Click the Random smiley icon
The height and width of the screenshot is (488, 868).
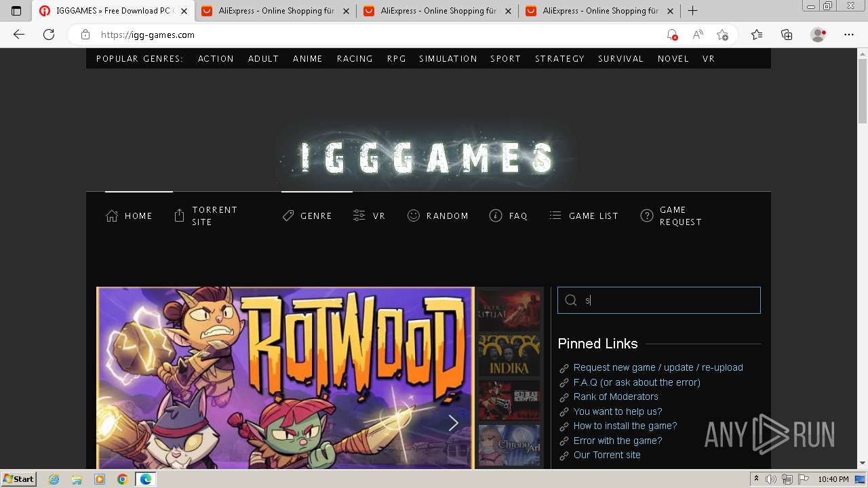(x=413, y=216)
